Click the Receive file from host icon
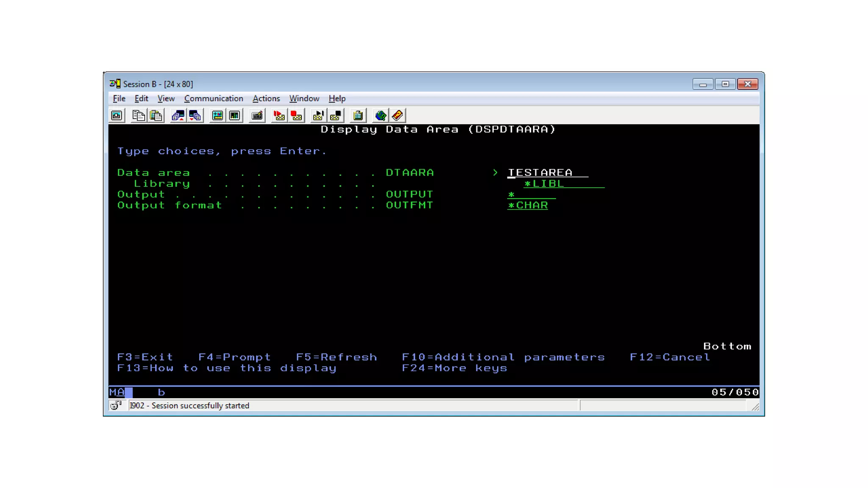Image resolution: width=868 pixels, height=488 pixels. [195, 115]
